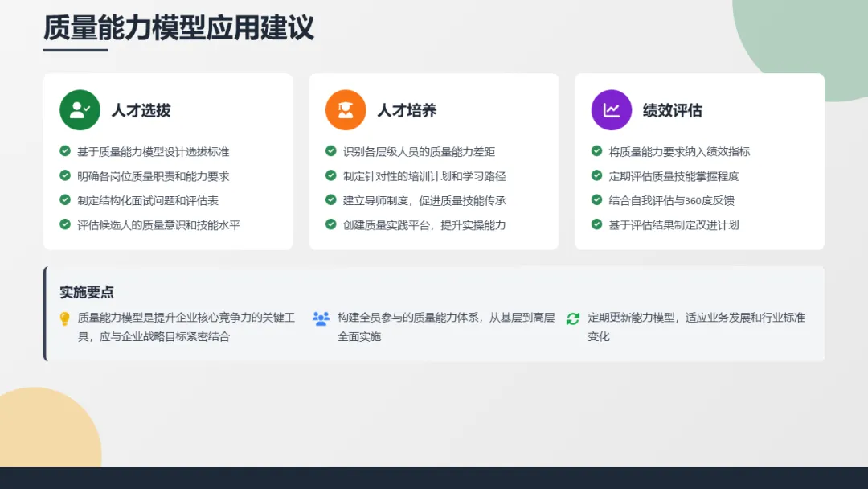This screenshot has width=868, height=489.
Task: Click check icon beside 基于质量能力模型设计选拔标准
Action: point(65,151)
